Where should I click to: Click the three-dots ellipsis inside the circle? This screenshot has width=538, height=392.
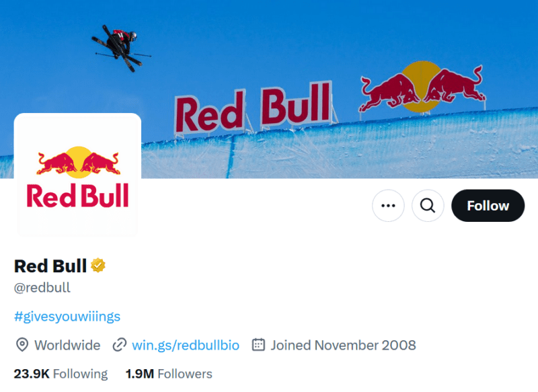[x=388, y=206]
